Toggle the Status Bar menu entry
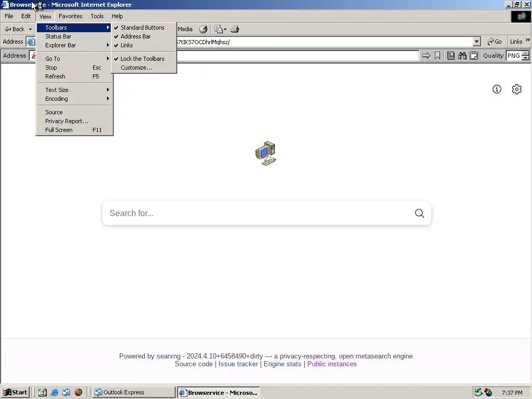Image resolution: width=532 pixels, height=399 pixels. [x=74, y=36]
